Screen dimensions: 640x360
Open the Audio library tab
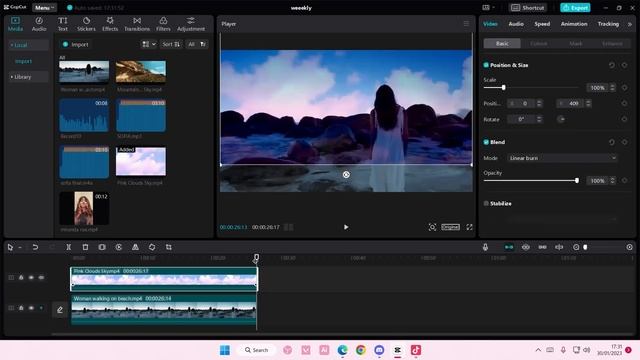tap(39, 24)
